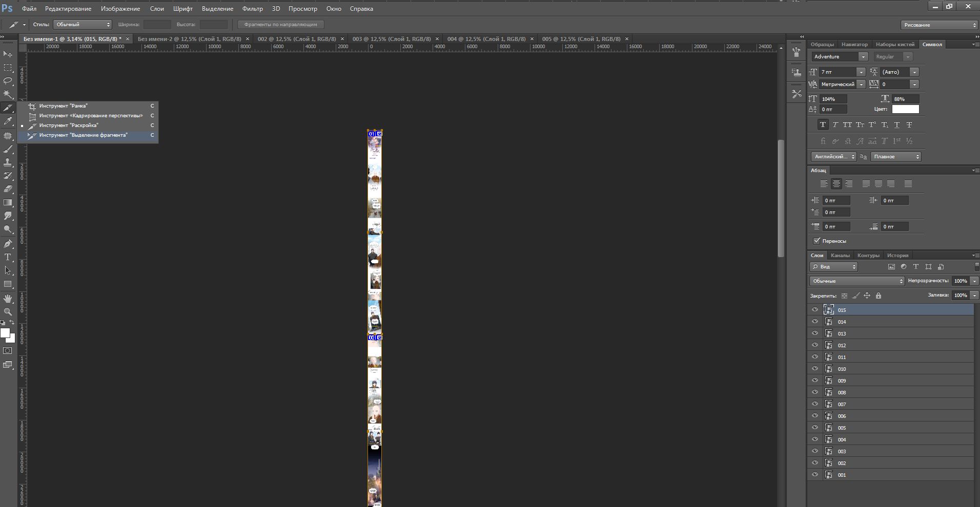Screen dimensions: 980x507
Task: Open the Метрический kerning dropdown
Action: [861, 84]
